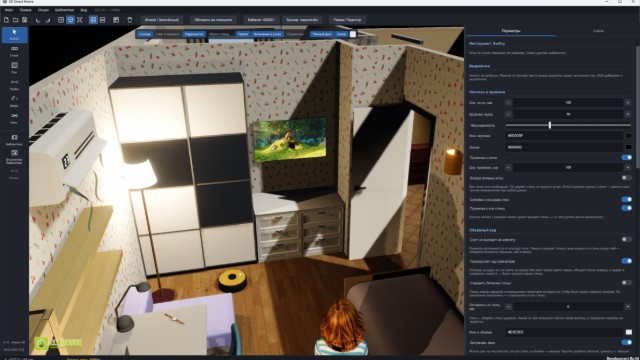Disable the Перекрытия над комнатами switch

click(x=626, y=261)
